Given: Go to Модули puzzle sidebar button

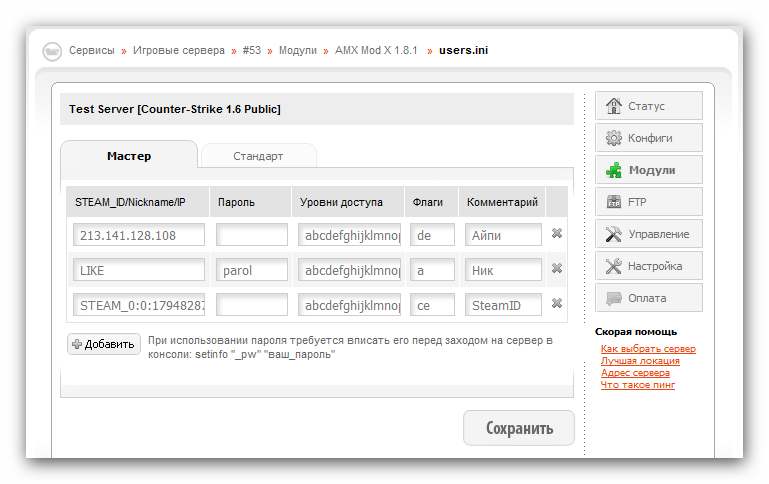Looking at the screenshot, I should point(648,170).
